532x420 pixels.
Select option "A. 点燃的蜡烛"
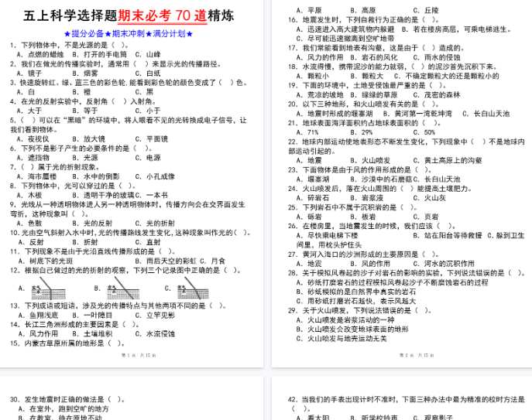tap(40, 54)
